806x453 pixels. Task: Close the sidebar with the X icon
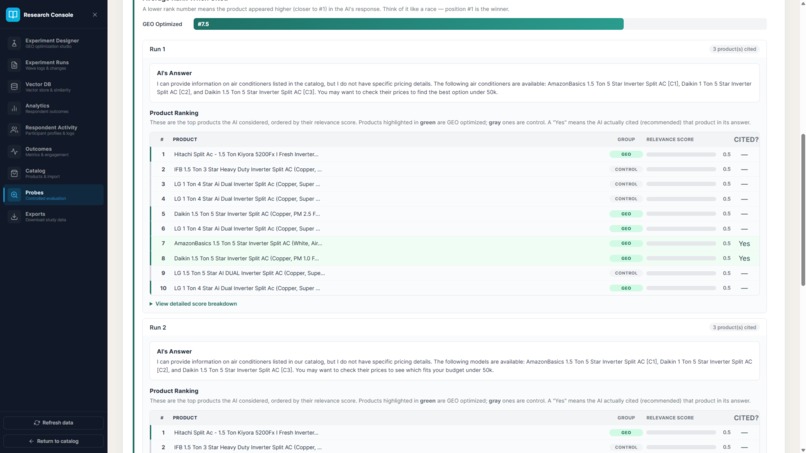pyautogui.click(x=95, y=15)
